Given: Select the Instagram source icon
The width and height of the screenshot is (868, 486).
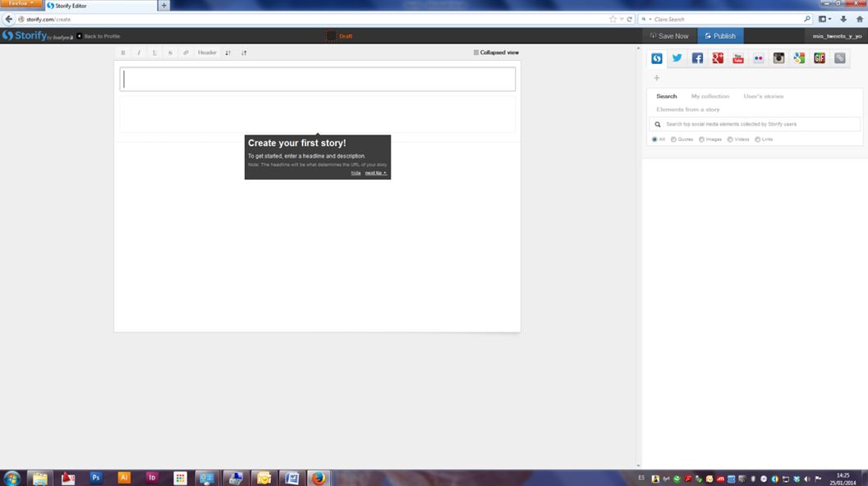Looking at the screenshot, I should point(778,58).
